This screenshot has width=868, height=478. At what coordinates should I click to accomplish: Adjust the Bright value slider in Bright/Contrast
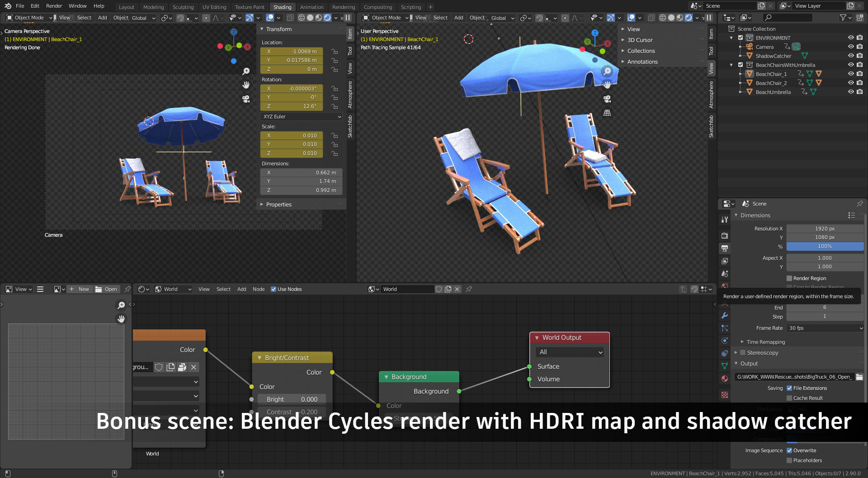point(292,399)
